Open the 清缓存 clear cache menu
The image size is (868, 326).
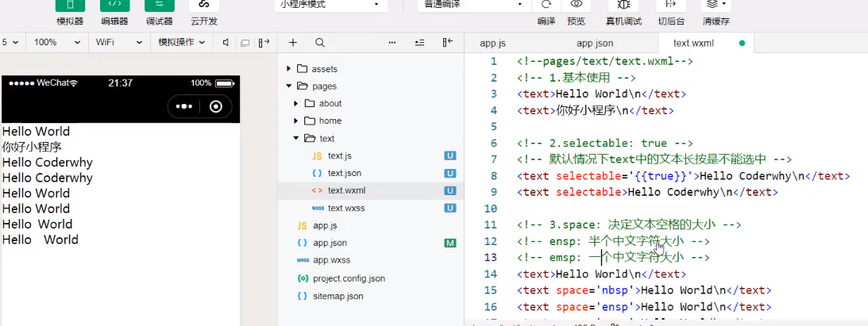pyautogui.click(x=716, y=5)
